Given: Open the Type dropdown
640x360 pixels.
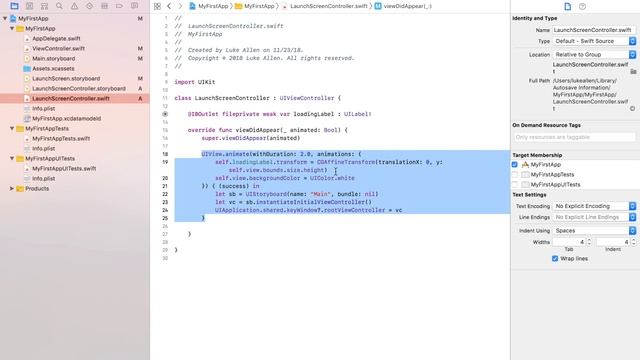Looking at the screenshot, I should [594, 41].
